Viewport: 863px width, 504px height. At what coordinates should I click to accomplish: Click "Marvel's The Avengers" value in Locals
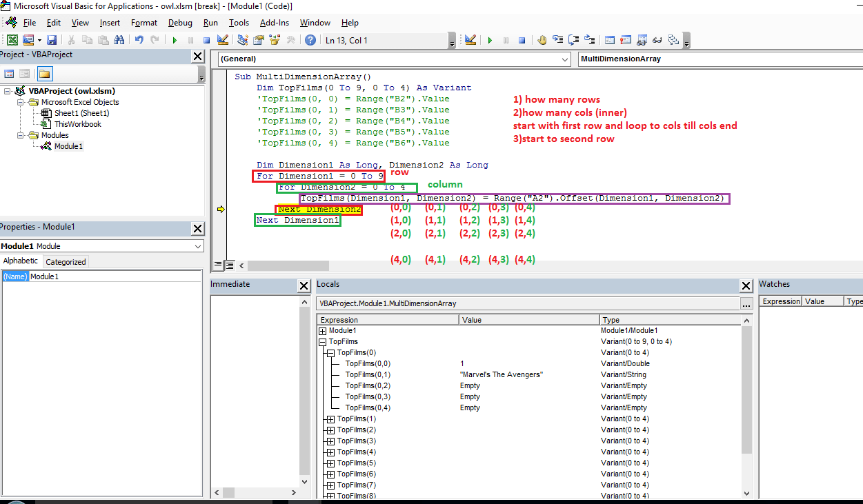pos(502,375)
